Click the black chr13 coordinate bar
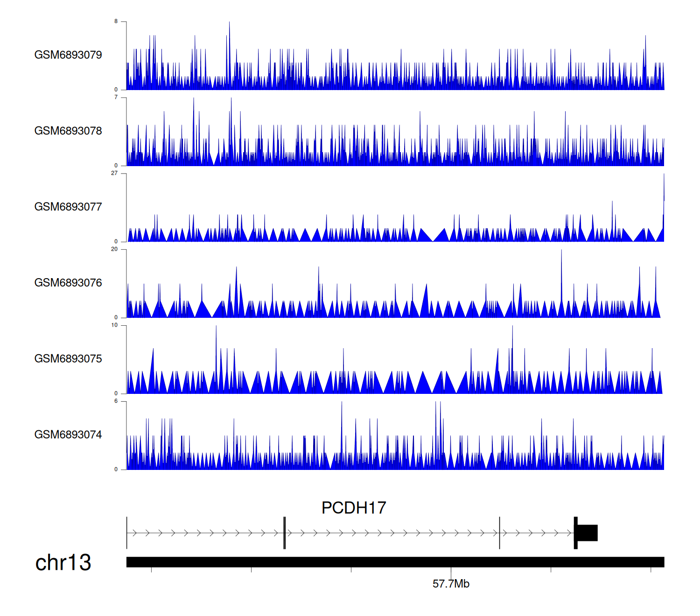 point(395,562)
